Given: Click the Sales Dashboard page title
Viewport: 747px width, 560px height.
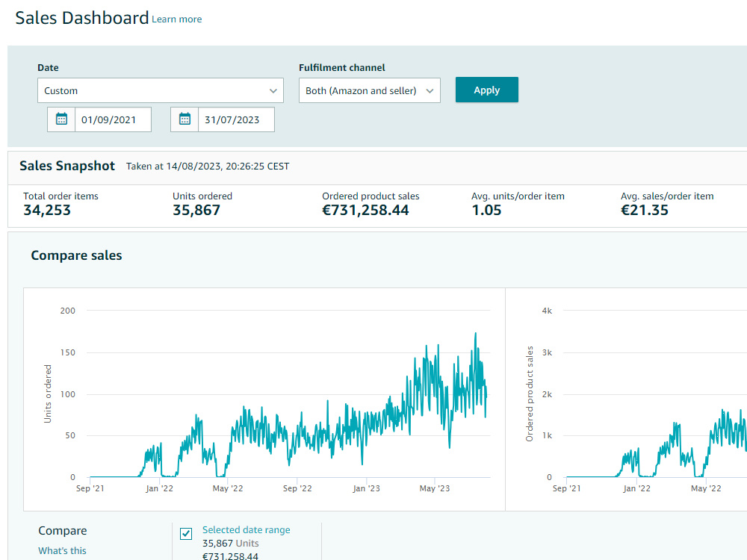Looking at the screenshot, I should pyautogui.click(x=82, y=18).
